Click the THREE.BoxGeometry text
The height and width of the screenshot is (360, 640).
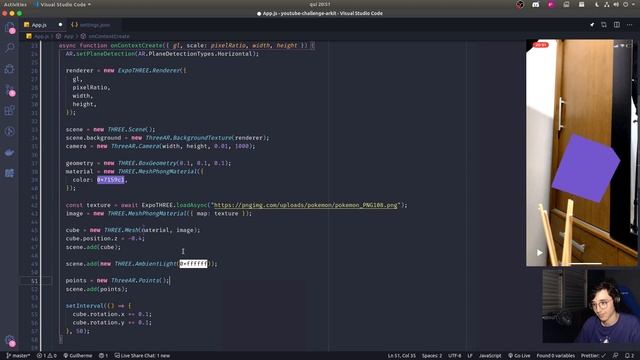pos(147,163)
